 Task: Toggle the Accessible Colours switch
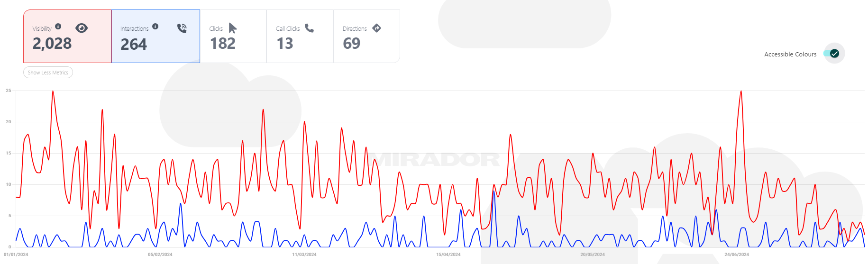[834, 54]
